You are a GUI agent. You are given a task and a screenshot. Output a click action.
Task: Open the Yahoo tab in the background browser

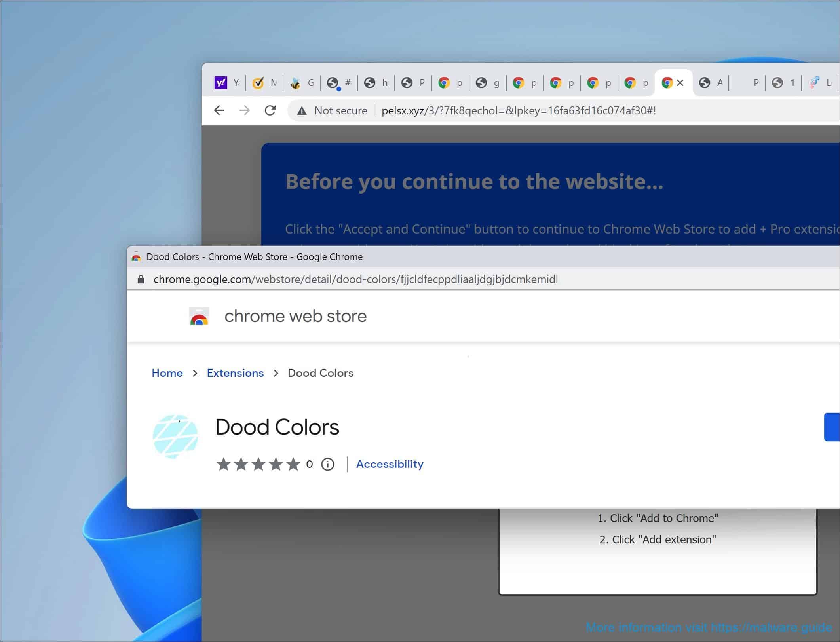click(x=227, y=83)
